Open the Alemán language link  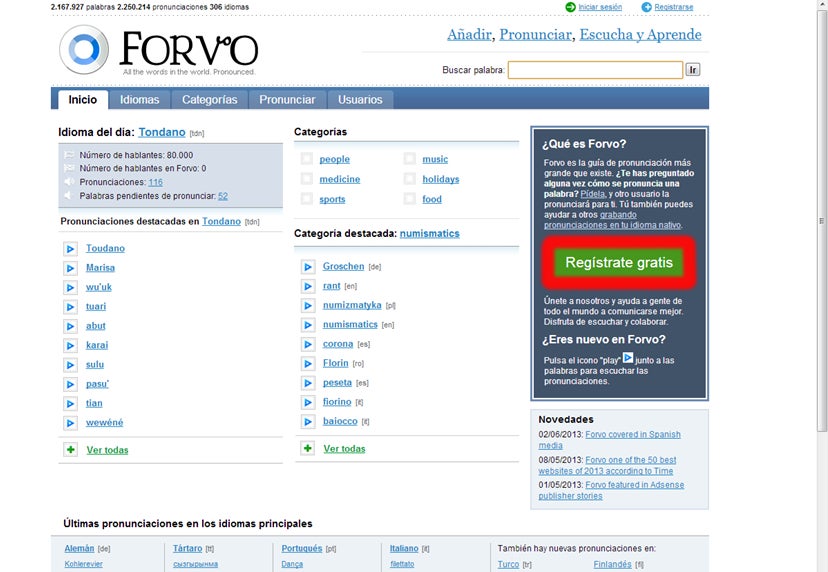point(79,549)
